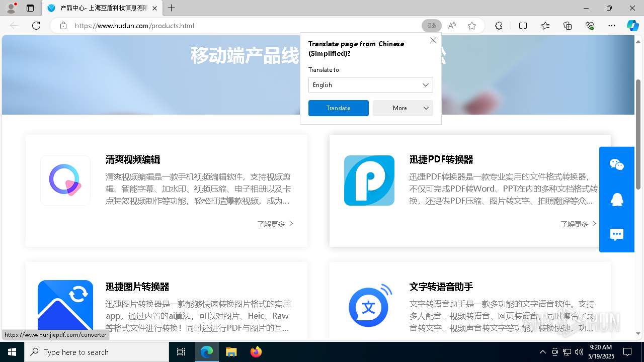Image resolution: width=644 pixels, height=362 pixels.
Task: Open notification center icon
Action: point(628,352)
